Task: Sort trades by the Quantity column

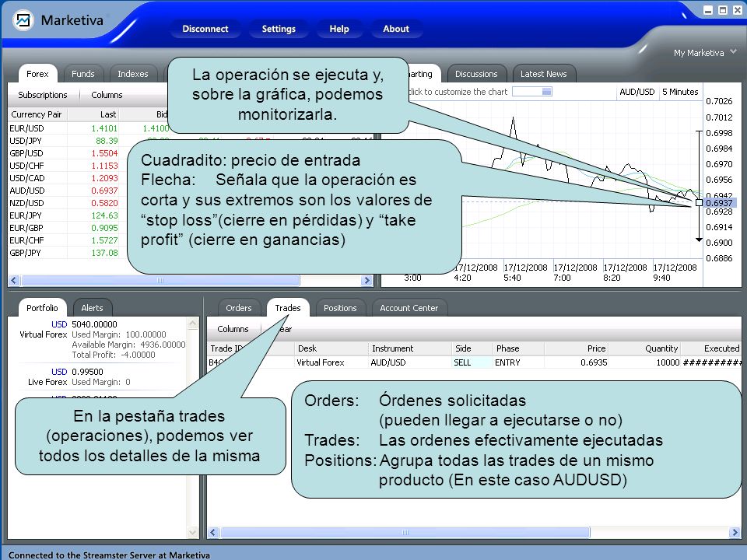Action: 645,348
